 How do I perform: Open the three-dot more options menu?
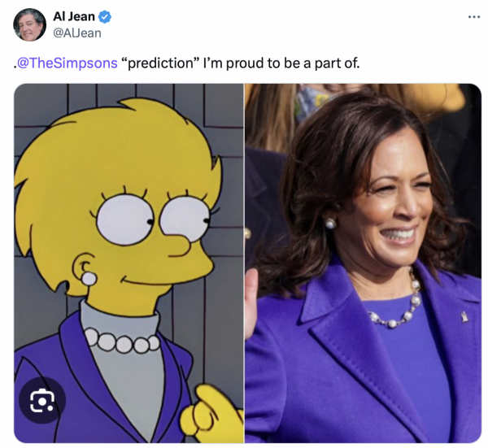pyautogui.click(x=473, y=17)
